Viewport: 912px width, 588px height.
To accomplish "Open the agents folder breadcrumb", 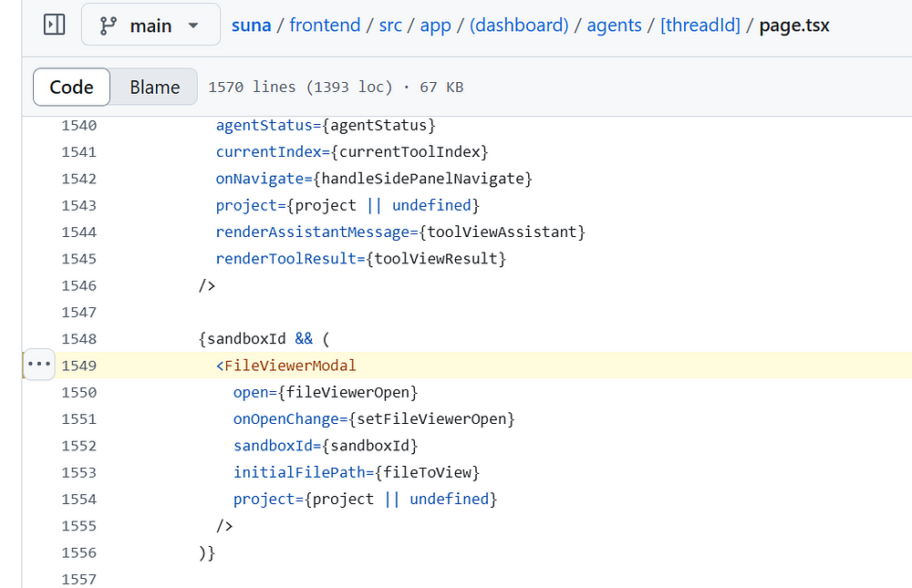I will (x=614, y=26).
